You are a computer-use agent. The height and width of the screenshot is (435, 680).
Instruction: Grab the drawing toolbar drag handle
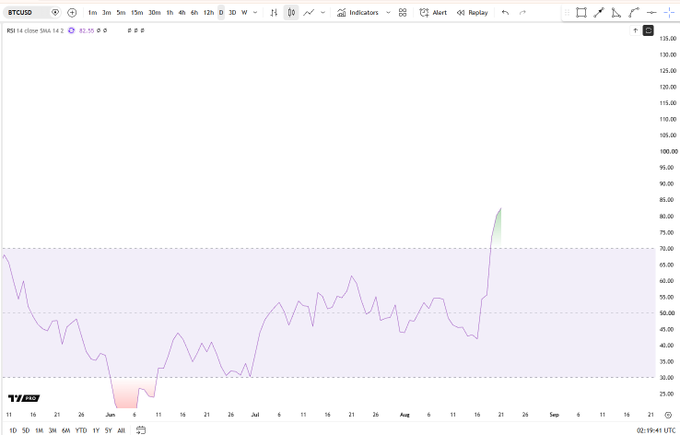tap(567, 13)
